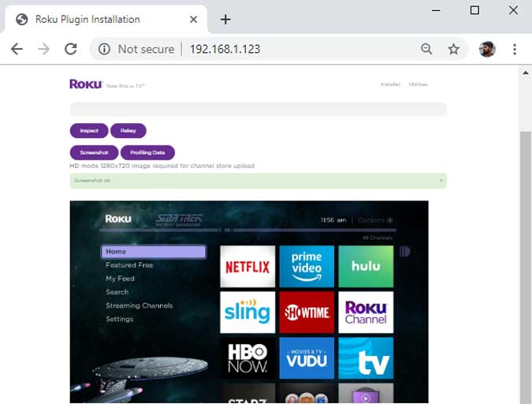Click the Showtime channel tile
The height and width of the screenshot is (404, 532).
coord(307,312)
